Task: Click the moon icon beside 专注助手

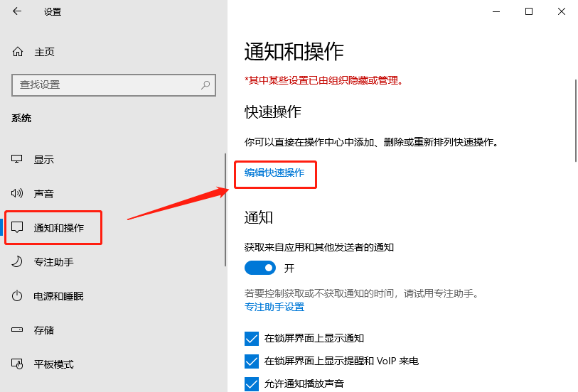Action: 17,261
